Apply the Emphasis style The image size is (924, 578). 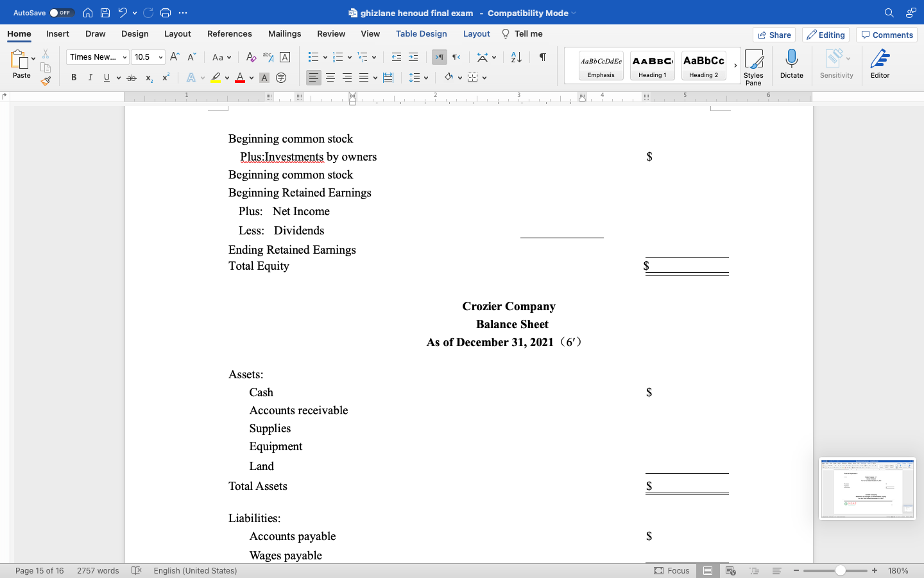[x=601, y=66]
